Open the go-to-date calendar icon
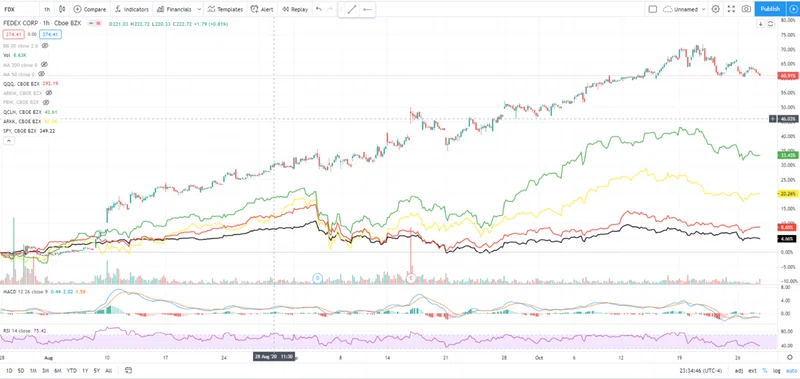The width and height of the screenshot is (800, 379). click(x=129, y=370)
